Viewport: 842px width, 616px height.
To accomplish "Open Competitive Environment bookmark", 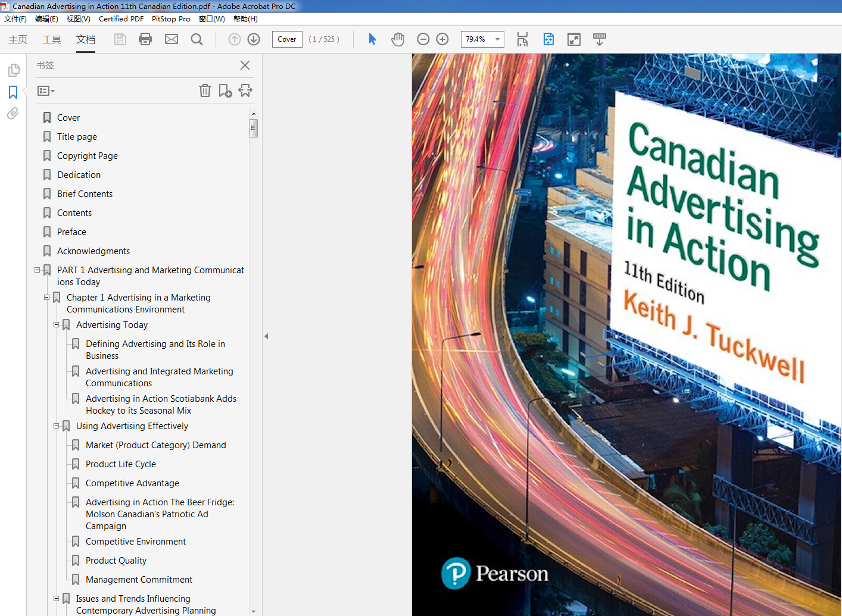I will point(136,542).
